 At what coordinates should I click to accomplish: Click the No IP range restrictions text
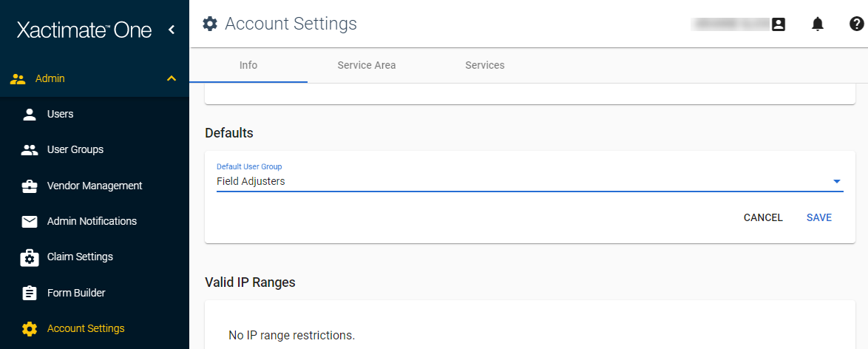pos(292,335)
